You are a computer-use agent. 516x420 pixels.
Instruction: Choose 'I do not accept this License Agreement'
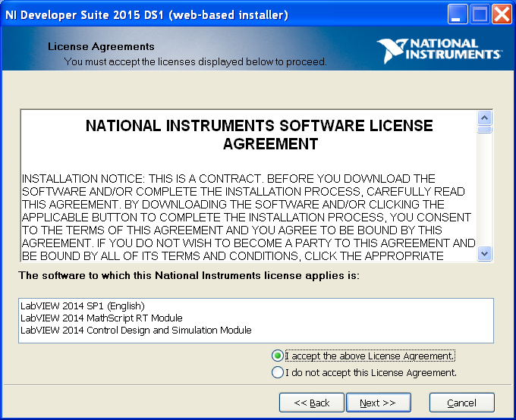[x=278, y=372]
